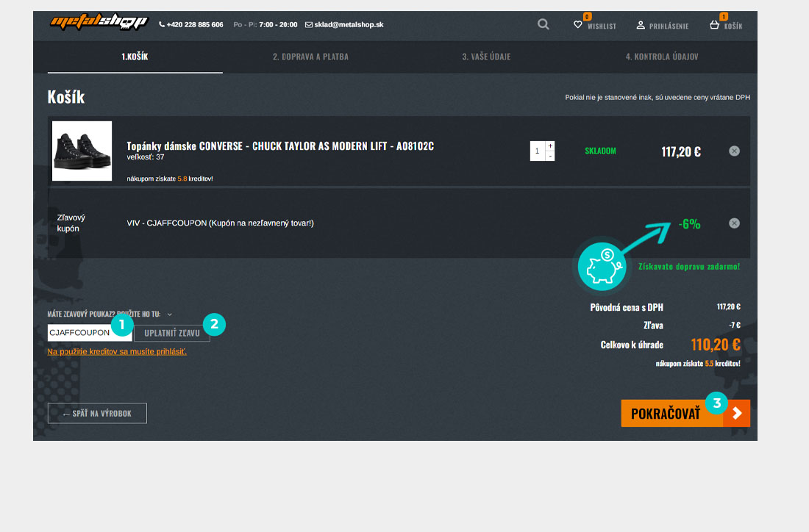Click the metalshop logo

99,22
